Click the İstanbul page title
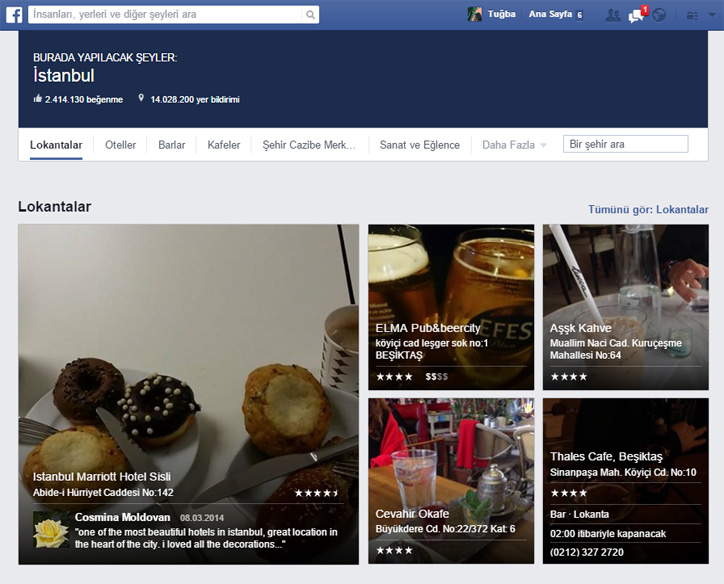This screenshot has width=724, height=584. tap(64, 75)
